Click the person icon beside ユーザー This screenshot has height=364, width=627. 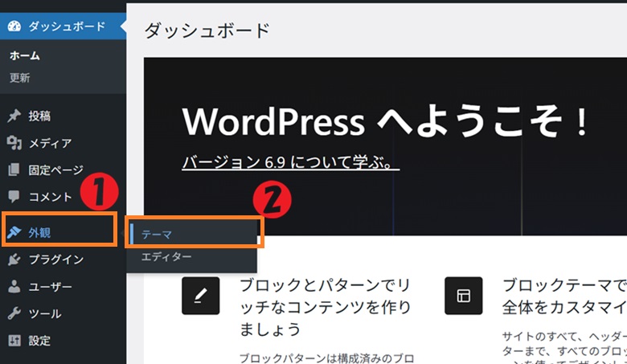click(14, 287)
